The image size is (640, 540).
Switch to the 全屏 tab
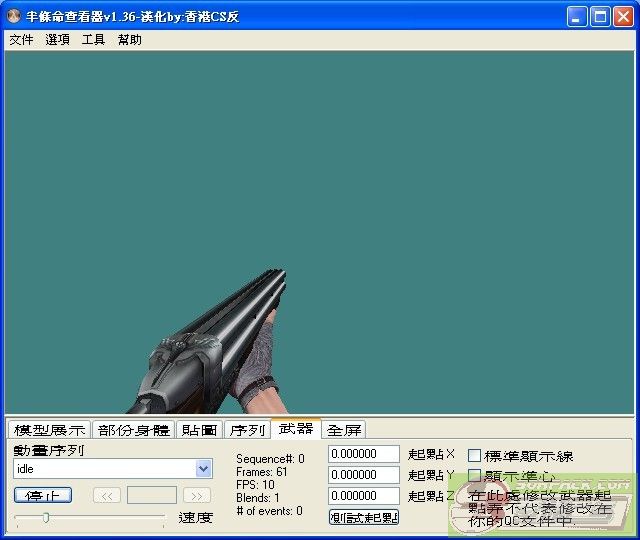point(344,430)
